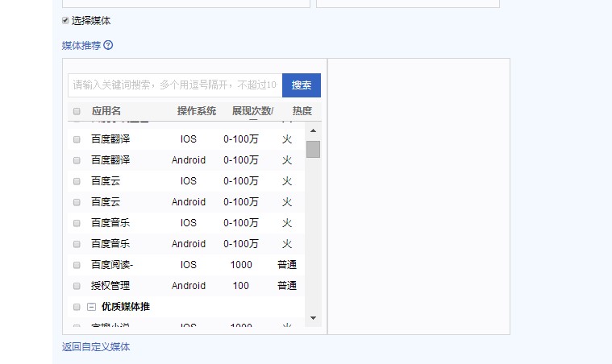Focus the keyword search input field
Image resolution: width=612 pixels, height=364 pixels.
tap(175, 85)
